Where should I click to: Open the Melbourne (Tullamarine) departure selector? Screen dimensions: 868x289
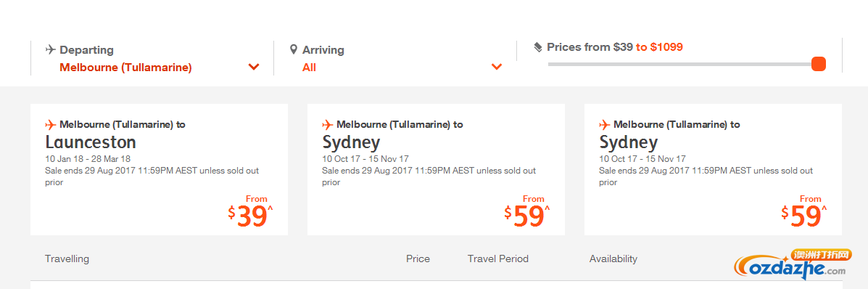(x=152, y=68)
